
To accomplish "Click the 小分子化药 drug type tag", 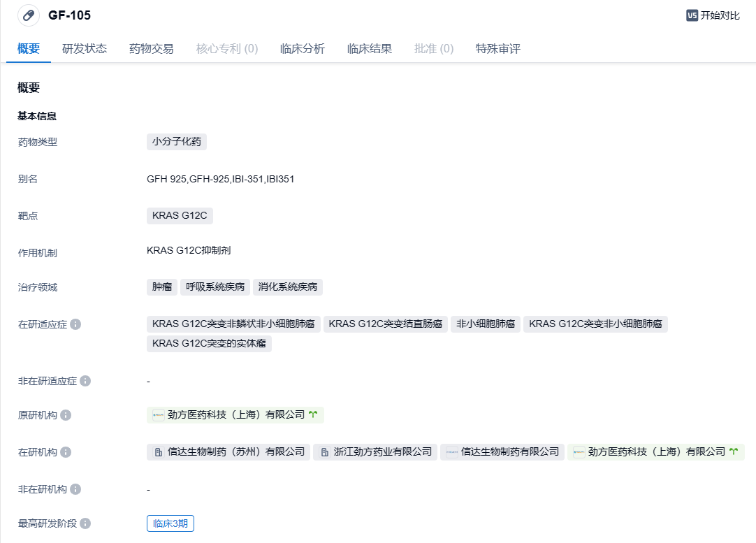I will point(177,142).
